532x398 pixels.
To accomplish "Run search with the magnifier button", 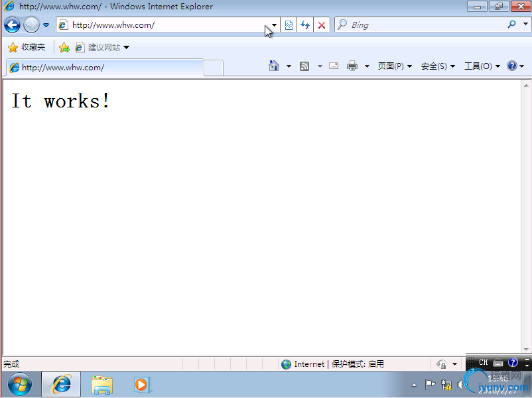I will click(x=511, y=25).
